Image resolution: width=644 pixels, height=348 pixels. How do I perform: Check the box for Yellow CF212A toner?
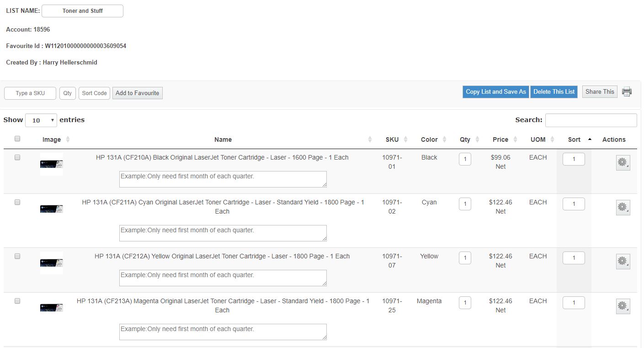tap(17, 256)
